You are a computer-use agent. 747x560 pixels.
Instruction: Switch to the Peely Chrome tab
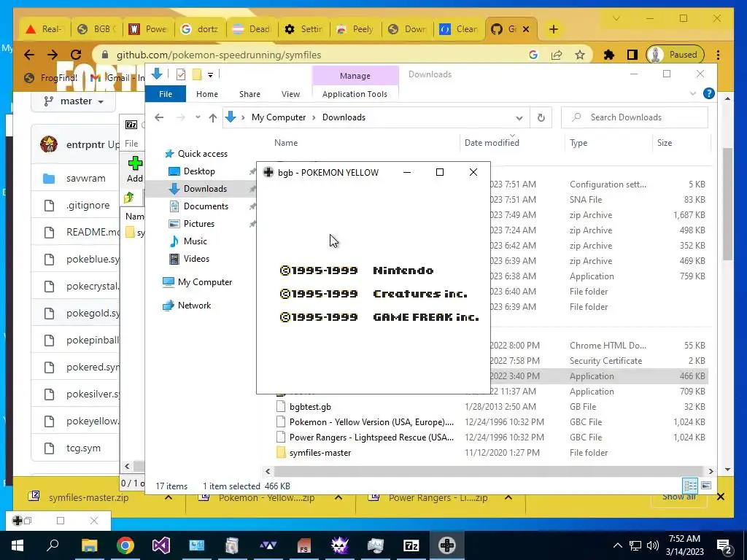pyautogui.click(x=355, y=29)
